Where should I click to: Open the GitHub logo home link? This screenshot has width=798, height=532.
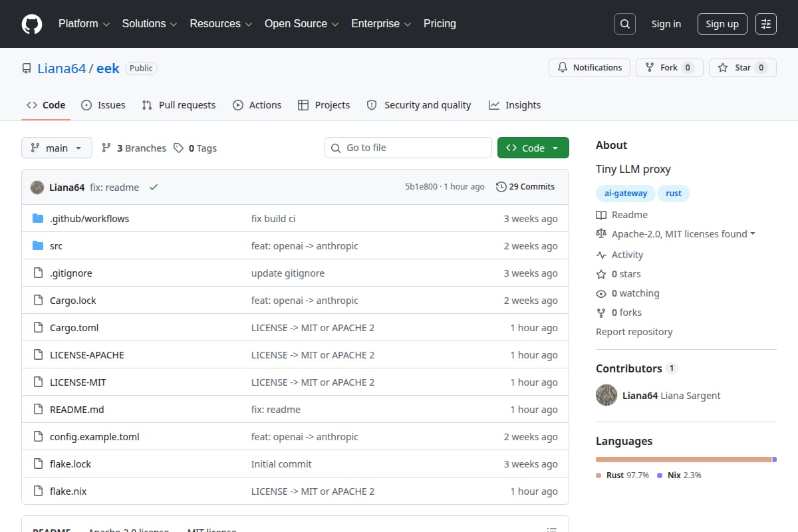pos(32,24)
